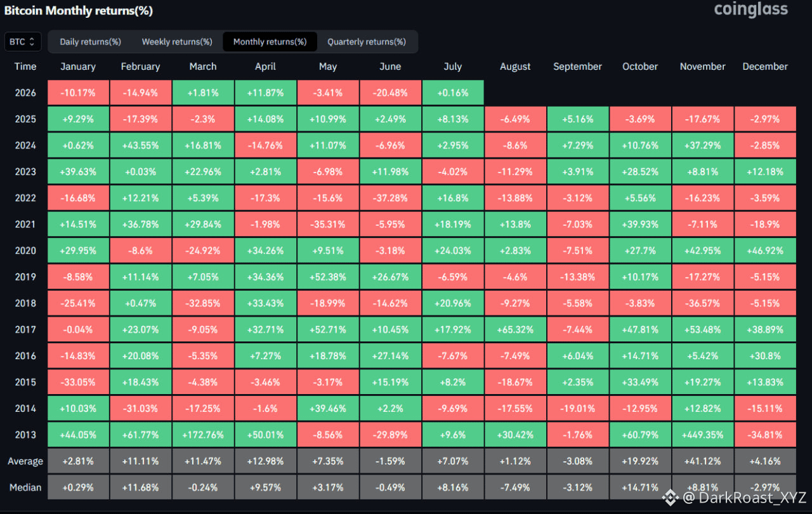Viewport: 812px width, 514px height.
Task: Click 2025 February cell -17.39%
Action: [x=140, y=119]
